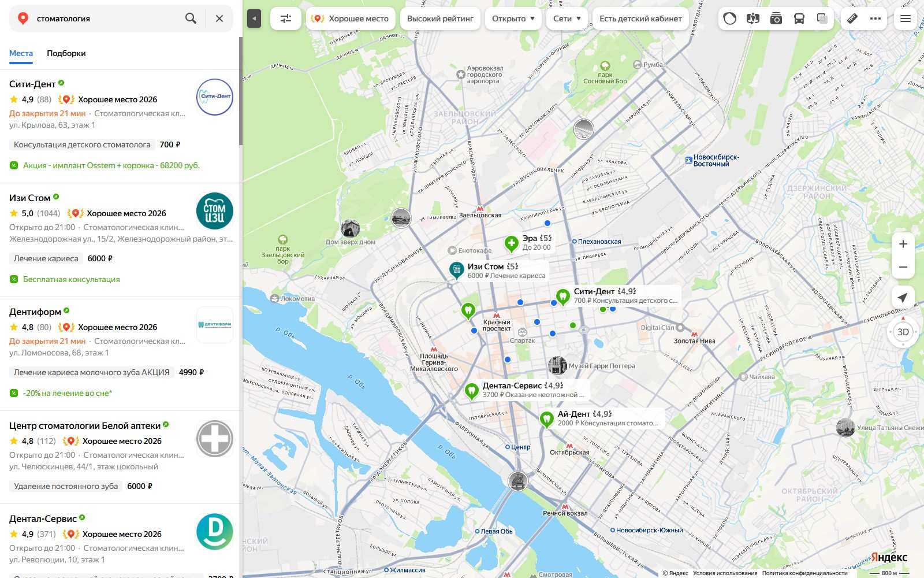Open the Изи Стом listing title
This screenshot has height=578, width=924.
coord(30,198)
